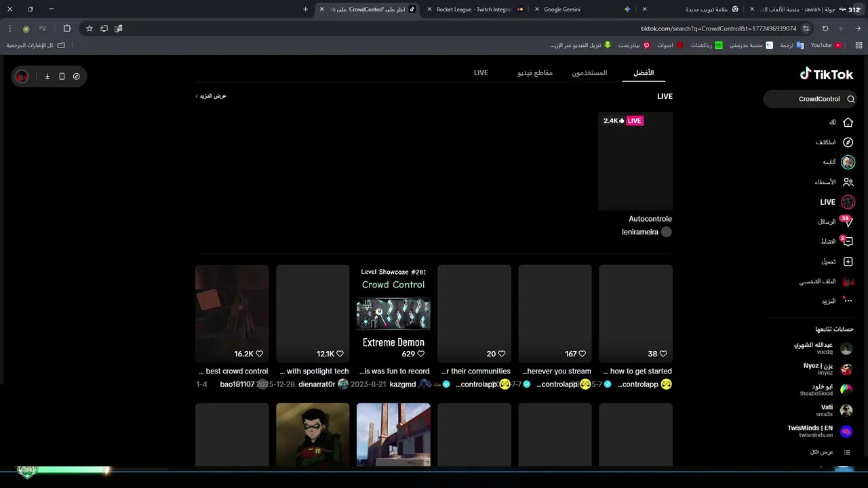Switch to the Google Gemini browser tab
The image size is (868, 488).
[x=583, y=9]
